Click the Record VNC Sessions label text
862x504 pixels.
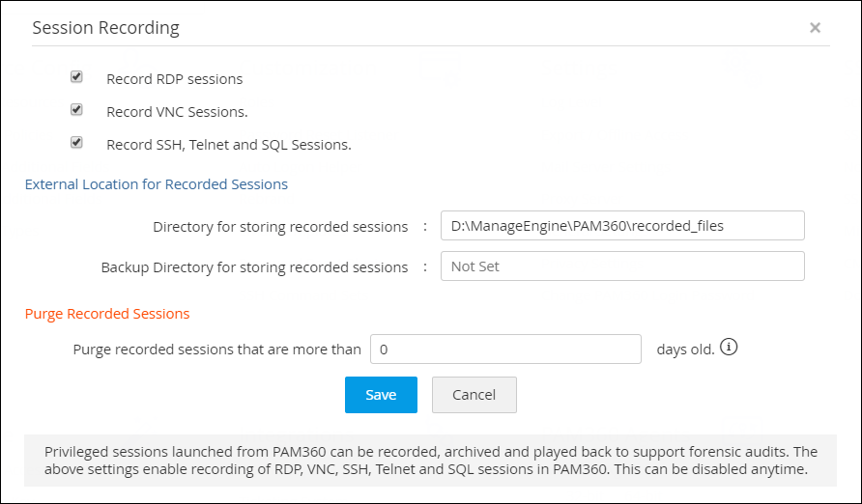click(x=177, y=112)
